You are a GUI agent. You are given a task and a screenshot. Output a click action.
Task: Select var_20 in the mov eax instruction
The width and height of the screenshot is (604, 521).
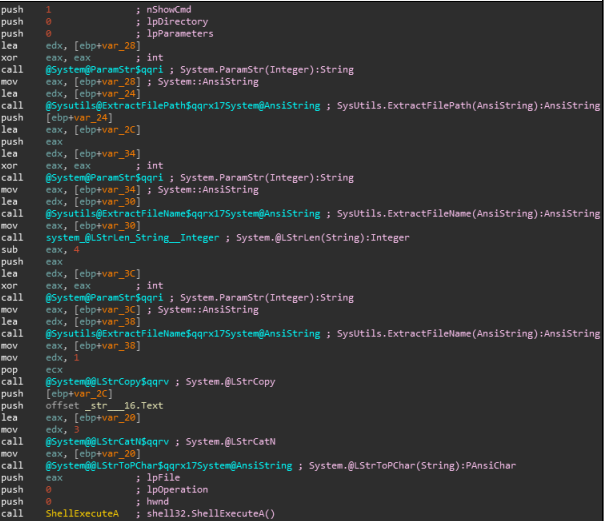(119, 454)
